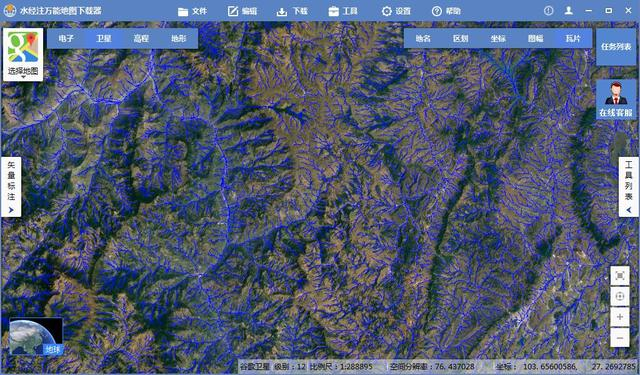Expand the 工具列表 tool list panel
This screenshot has width=640, height=375.
click(628, 187)
